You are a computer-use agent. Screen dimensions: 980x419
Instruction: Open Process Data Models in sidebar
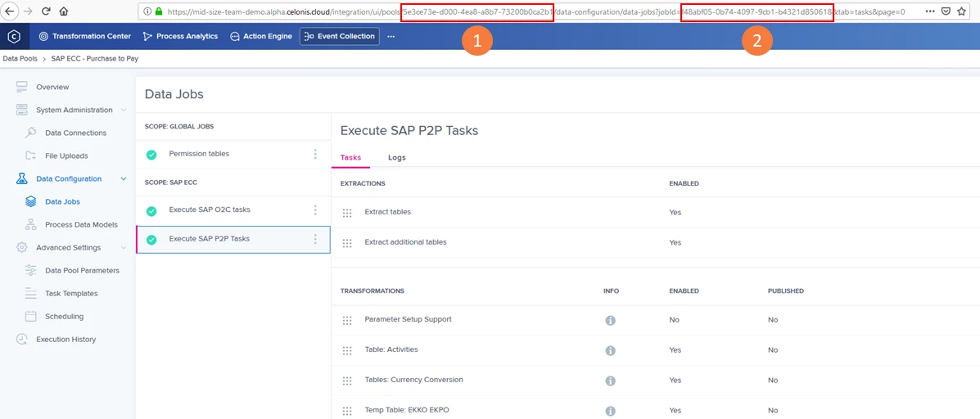pos(81,225)
